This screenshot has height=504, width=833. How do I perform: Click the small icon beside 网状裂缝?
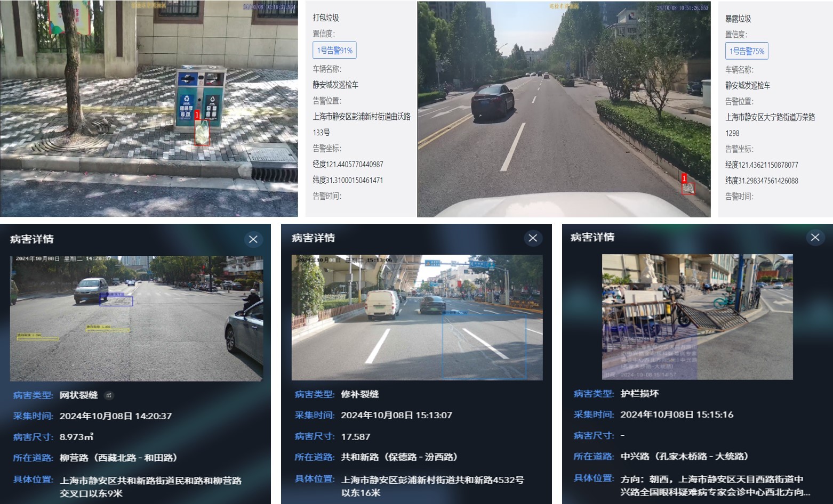click(x=109, y=395)
